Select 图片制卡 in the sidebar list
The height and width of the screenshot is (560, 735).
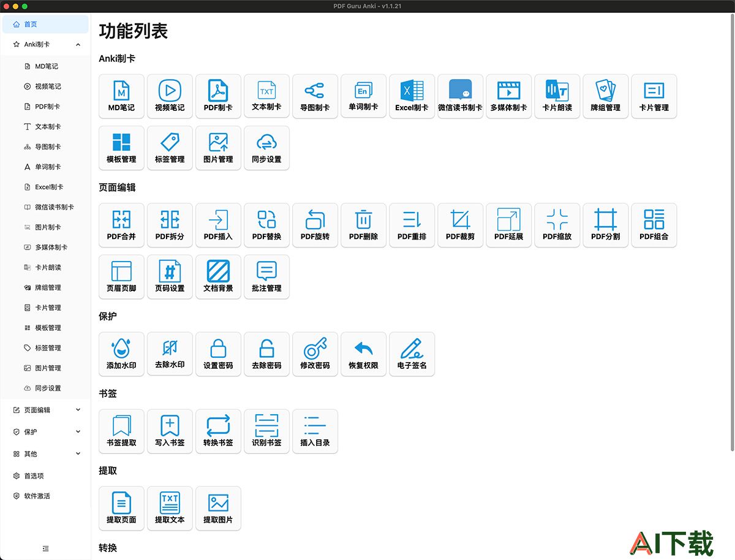pyautogui.click(x=45, y=227)
